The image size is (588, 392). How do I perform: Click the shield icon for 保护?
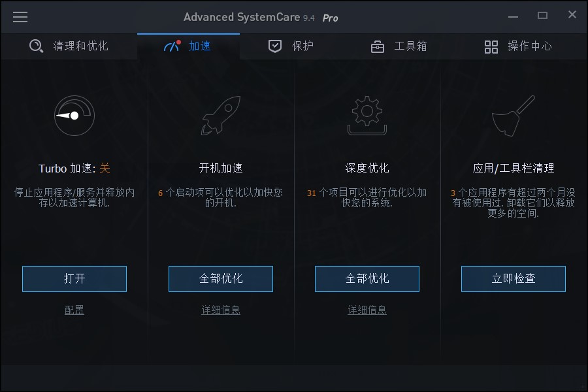(x=275, y=46)
